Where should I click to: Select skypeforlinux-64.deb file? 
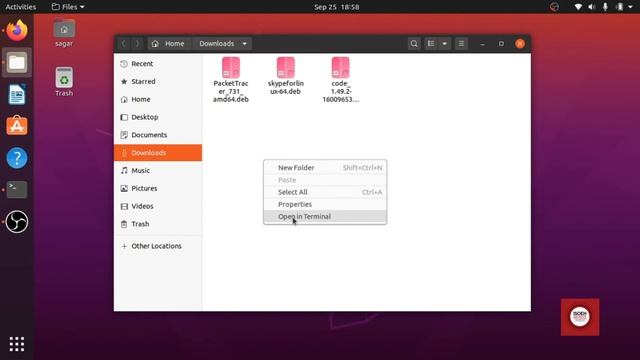pos(286,76)
